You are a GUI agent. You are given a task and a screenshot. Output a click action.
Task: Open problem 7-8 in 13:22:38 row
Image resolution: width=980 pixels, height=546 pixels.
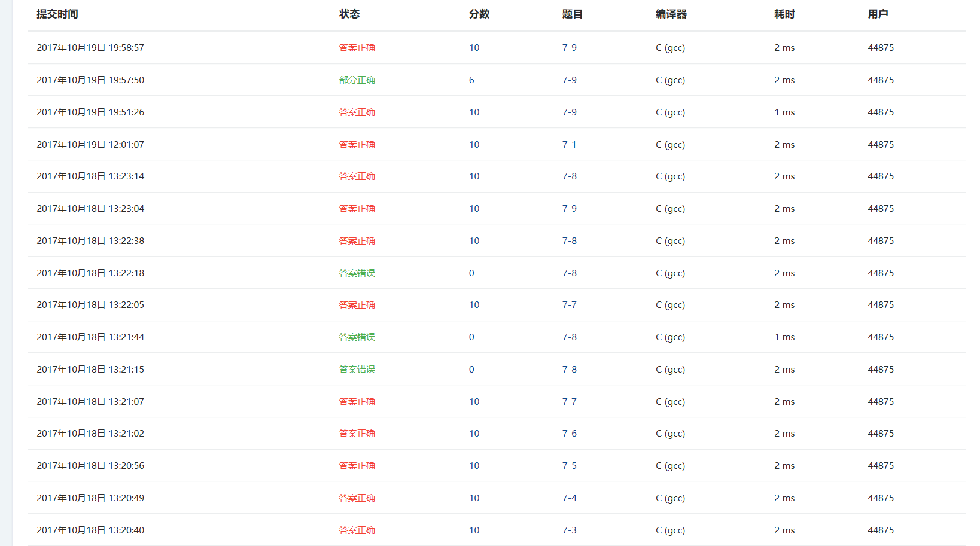569,241
